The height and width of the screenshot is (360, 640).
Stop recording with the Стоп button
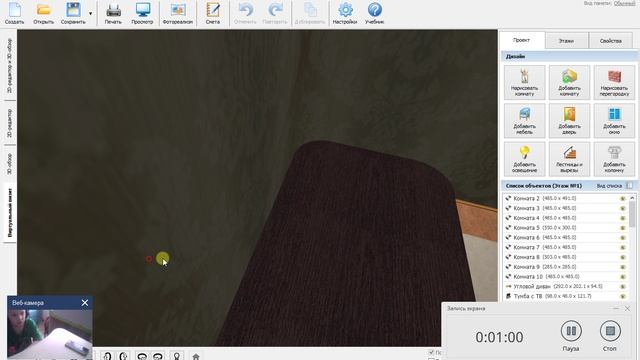pos(610,331)
